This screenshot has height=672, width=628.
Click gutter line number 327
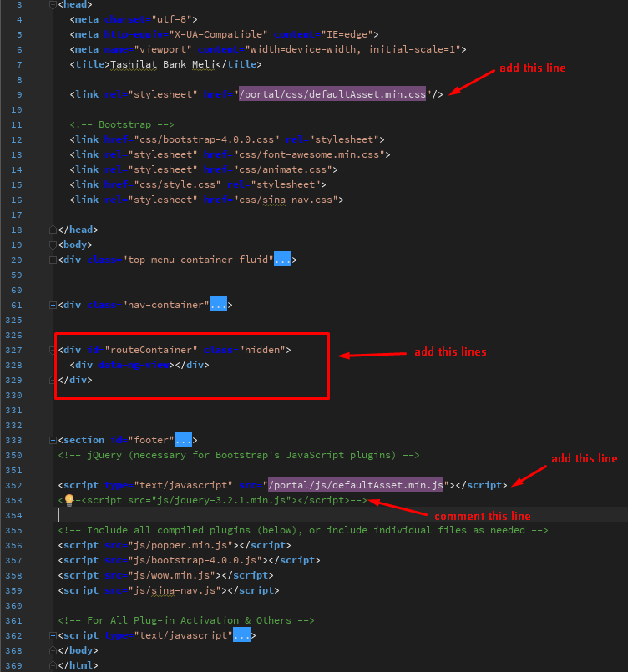point(13,350)
